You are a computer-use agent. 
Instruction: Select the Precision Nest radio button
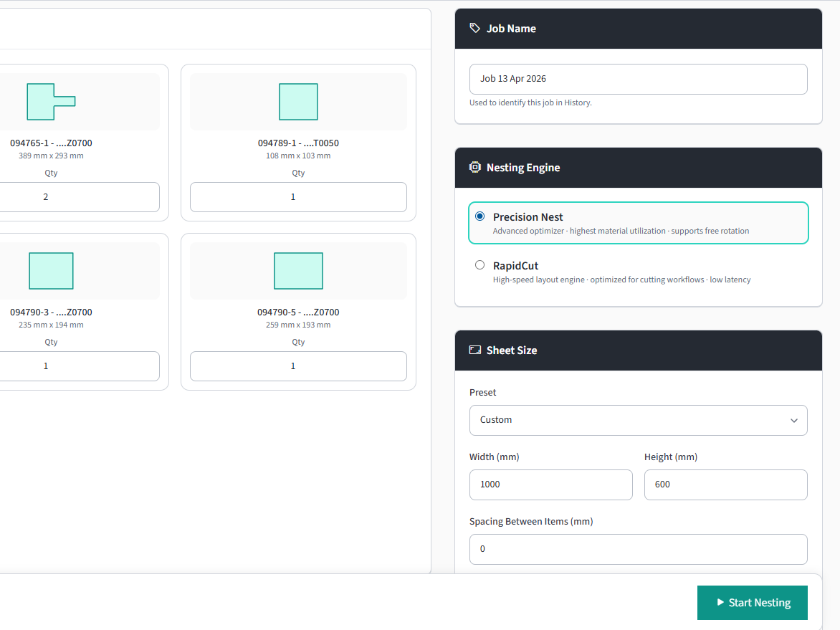479,216
